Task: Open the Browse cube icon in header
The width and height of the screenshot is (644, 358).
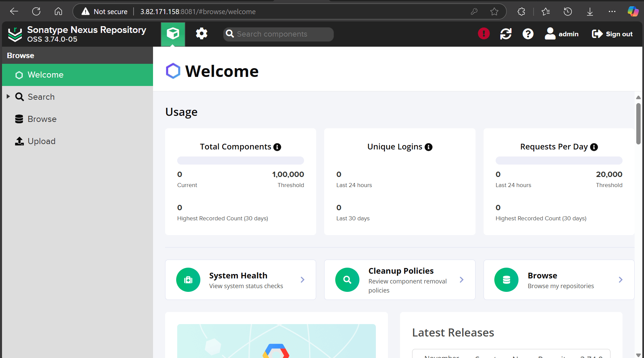Action: pyautogui.click(x=173, y=34)
